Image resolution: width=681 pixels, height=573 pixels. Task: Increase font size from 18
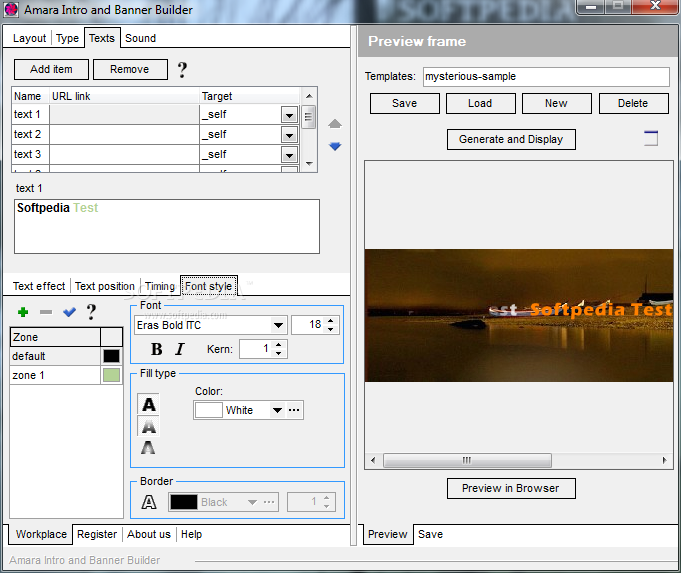pyautogui.click(x=331, y=321)
